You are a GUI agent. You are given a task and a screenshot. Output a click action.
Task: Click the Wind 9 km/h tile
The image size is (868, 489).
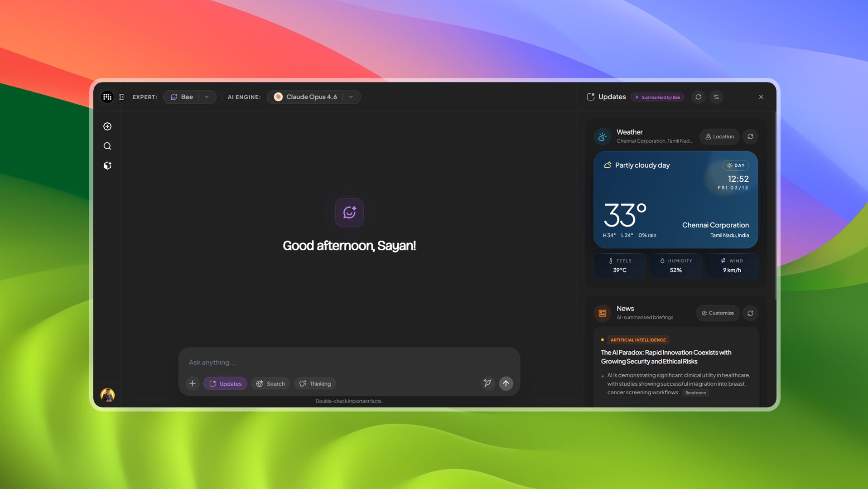tap(732, 266)
